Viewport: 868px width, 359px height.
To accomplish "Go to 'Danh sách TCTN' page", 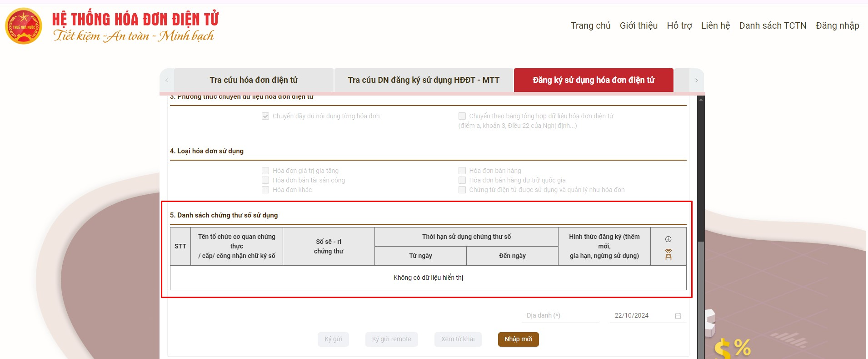I will point(773,25).
